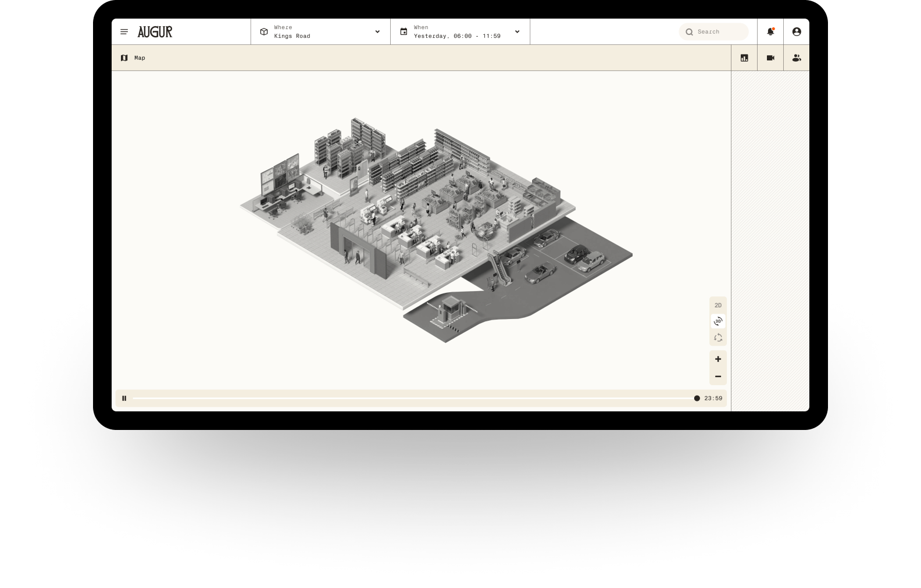The width and height of the screenshot is (921, 588).
Task: Open the analytics dashboard panel icon
Action: click(744, 58)
